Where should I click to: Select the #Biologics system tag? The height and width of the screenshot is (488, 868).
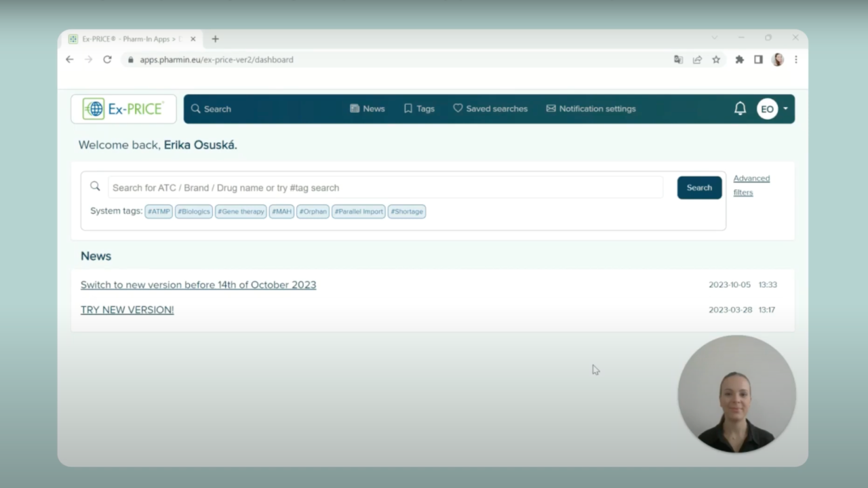pyautogui.click(x=194, y=211)
